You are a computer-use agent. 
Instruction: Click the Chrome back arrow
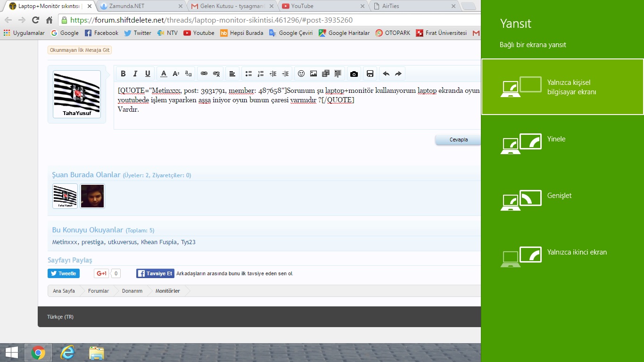tap(8, 20)
